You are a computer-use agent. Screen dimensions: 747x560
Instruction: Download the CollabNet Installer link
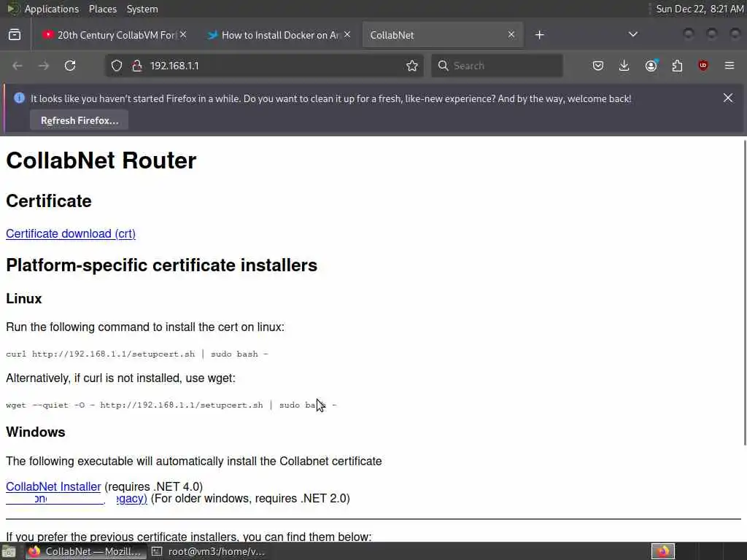[53, 486]
